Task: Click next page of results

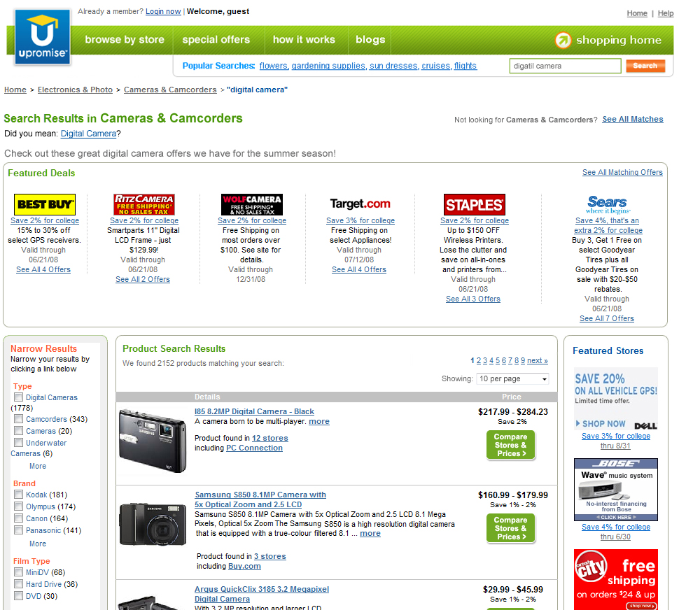Action: [538, 360]
